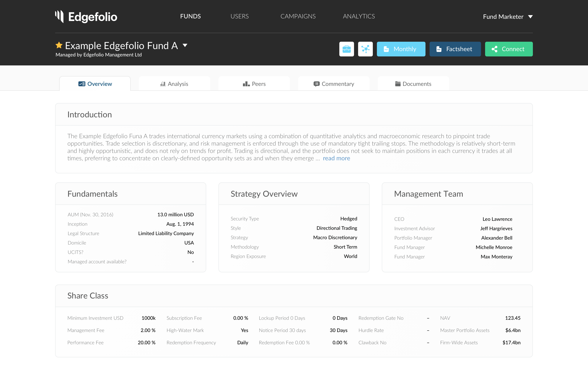Viewport: 588px width, 368px height.
Task: Click Fund Manager Max Monteray
Action: coord(496,257)
